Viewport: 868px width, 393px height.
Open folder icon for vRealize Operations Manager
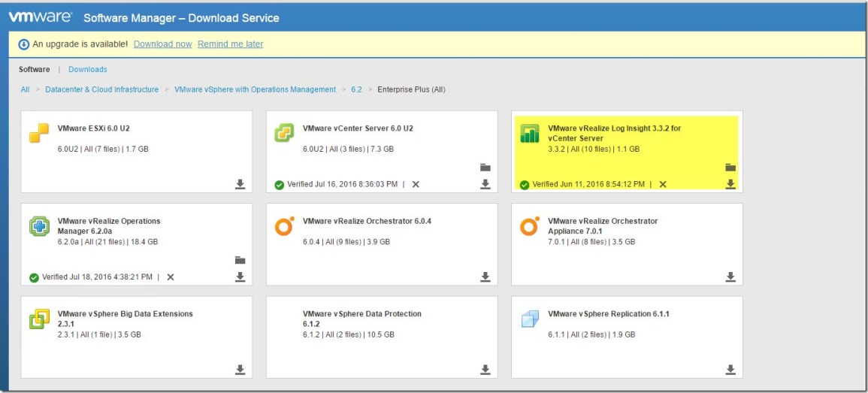pos(240,261)
